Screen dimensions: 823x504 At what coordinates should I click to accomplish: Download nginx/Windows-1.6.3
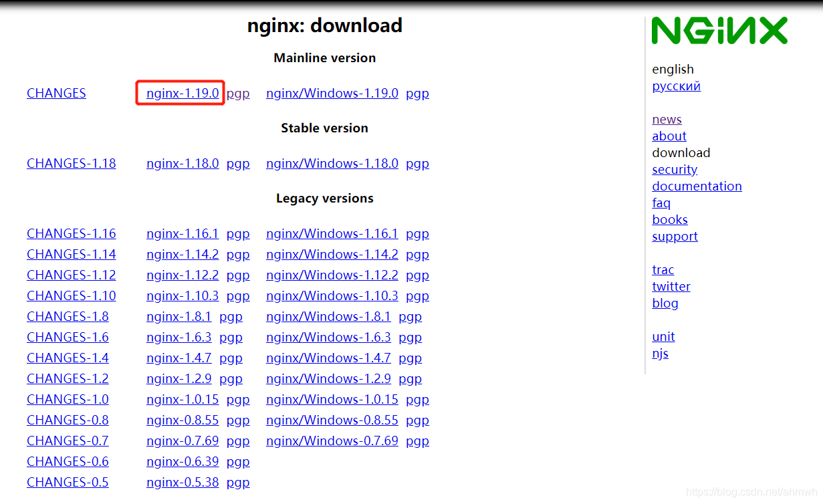click(328, 338)
